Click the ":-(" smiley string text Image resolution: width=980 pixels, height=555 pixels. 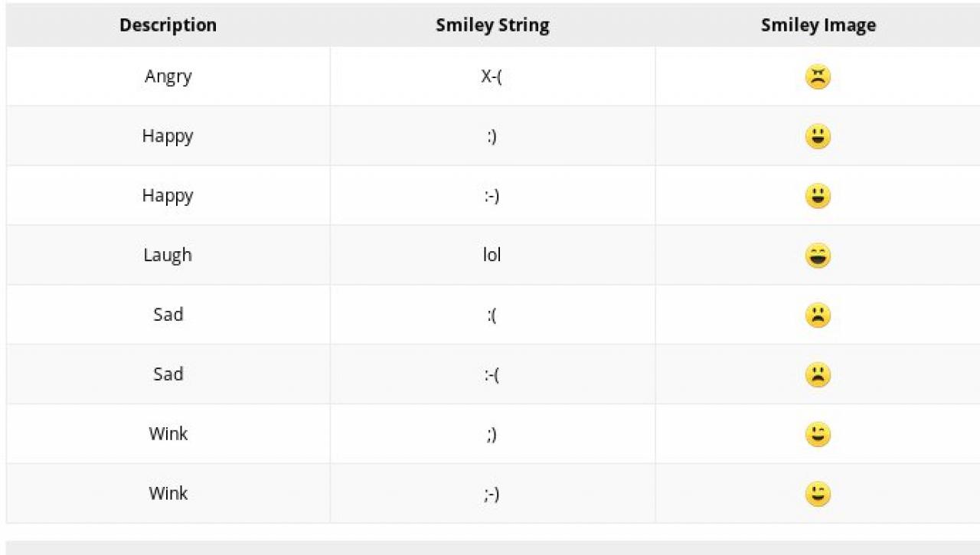[492, 374]
